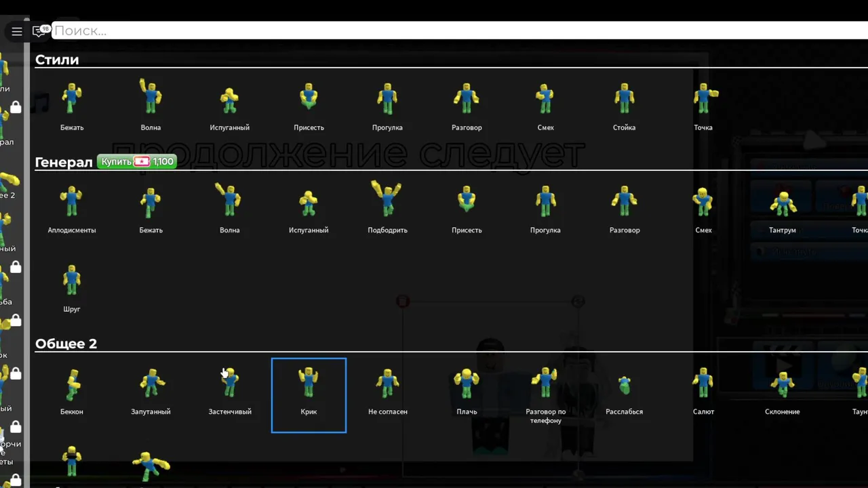Choose the Салют emote
The image size is (868, 488).
click(703, 390)
